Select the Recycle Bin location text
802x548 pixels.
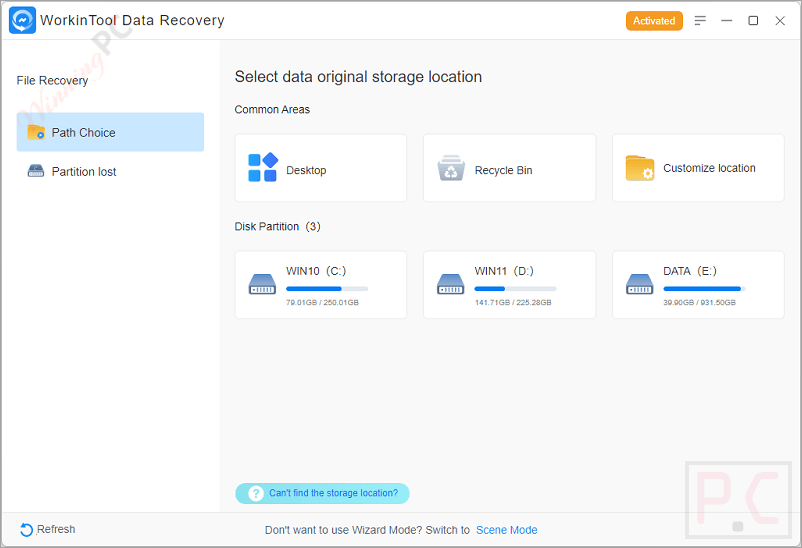(503, 170)
